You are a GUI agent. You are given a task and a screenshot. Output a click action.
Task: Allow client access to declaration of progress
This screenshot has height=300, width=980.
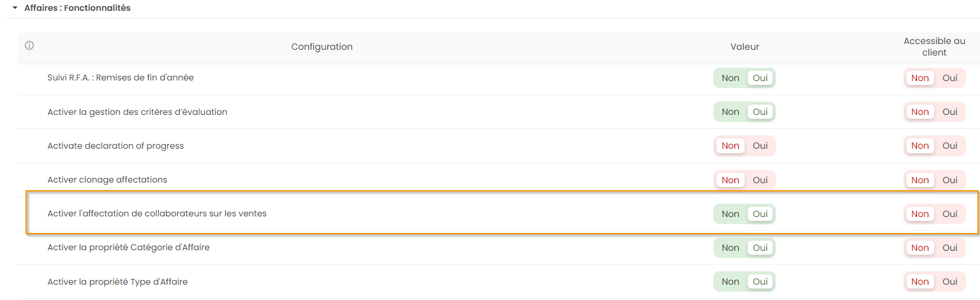pos(950,146)
